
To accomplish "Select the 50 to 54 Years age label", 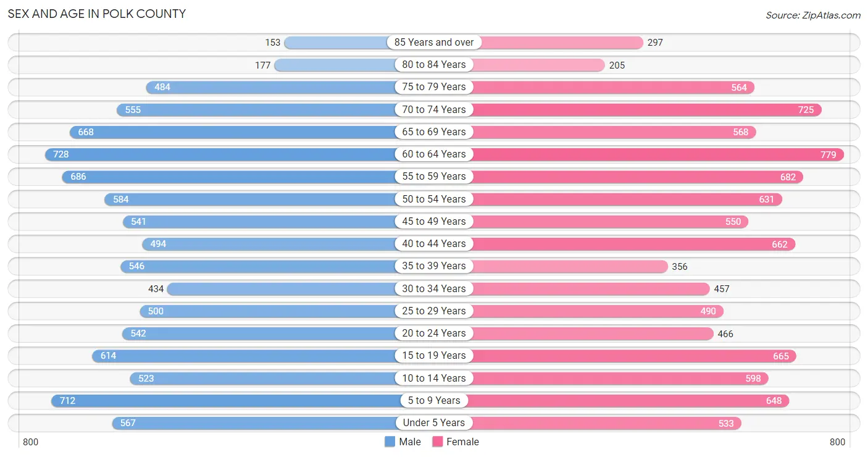I will click(x=434, y=199).
